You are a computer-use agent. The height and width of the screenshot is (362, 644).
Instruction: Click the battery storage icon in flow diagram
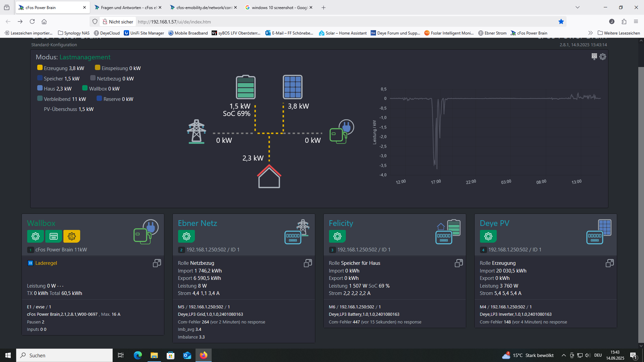point(246,87)
